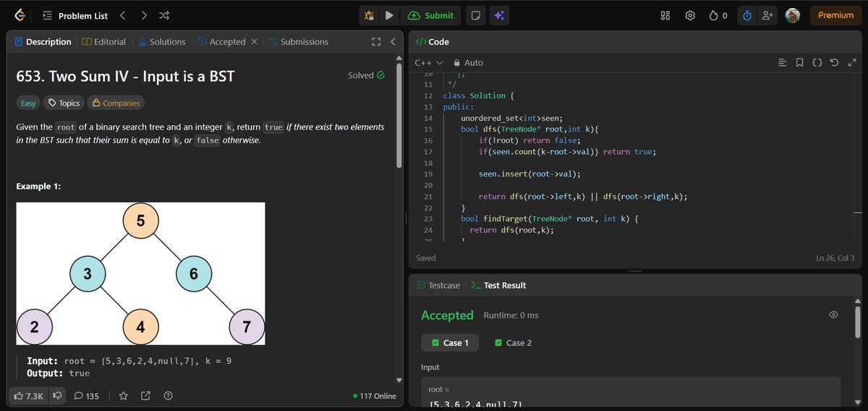
Task: Select Case 1 result
Action: [450, 342]
